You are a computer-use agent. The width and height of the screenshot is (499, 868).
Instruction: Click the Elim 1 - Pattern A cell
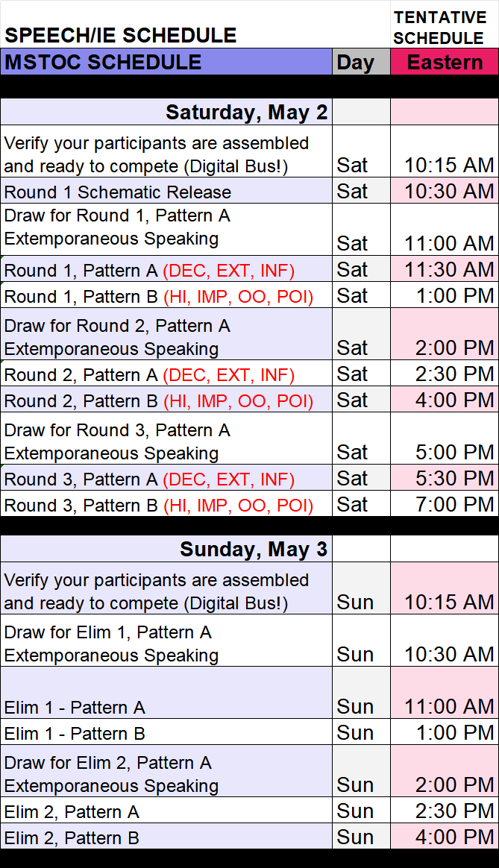coord(75,707)
